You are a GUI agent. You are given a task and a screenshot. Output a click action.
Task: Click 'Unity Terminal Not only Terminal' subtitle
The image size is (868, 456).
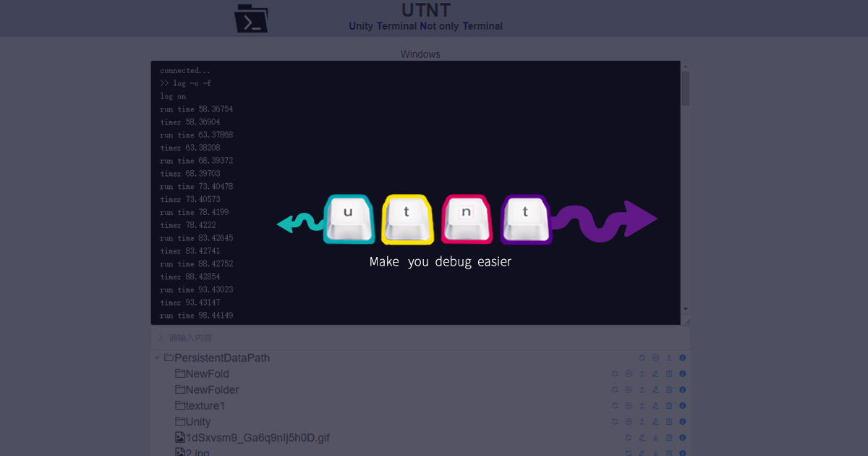pyautogui.click(x=425, y=26)
